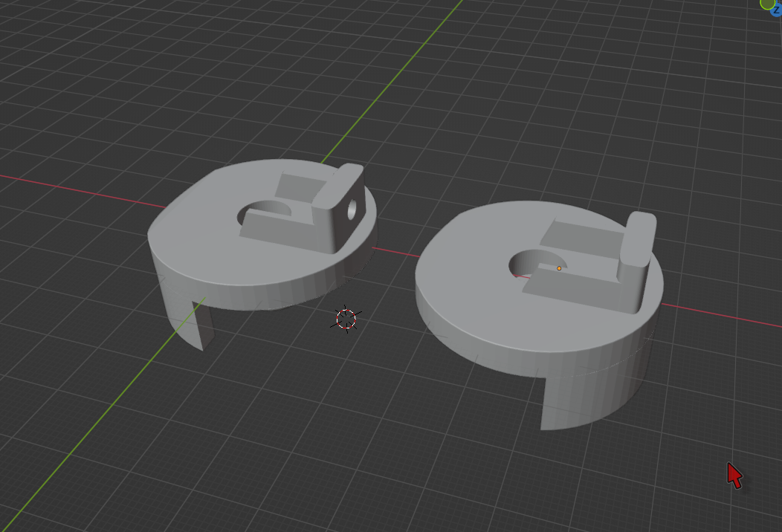Click the small hole in left object's tab

pyautogui.click(x=352, y=210)
